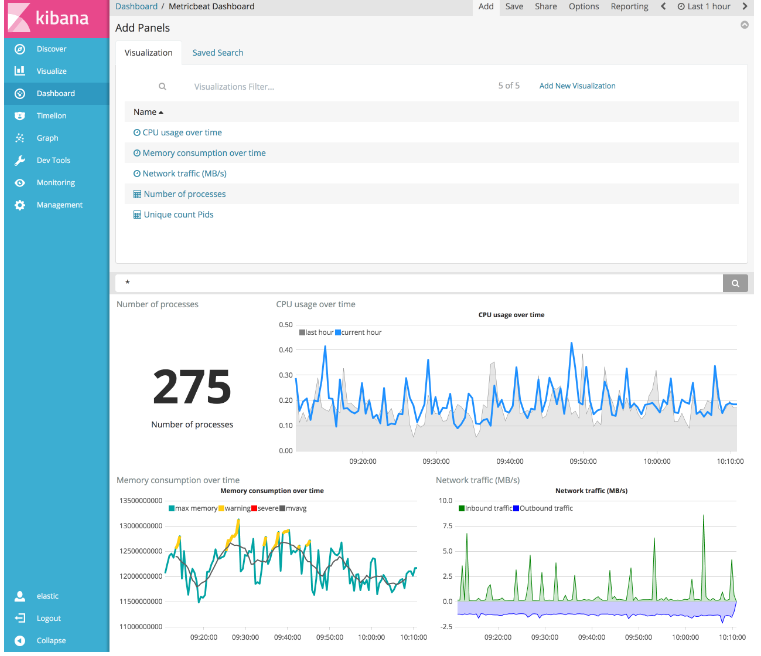Click the Management gear icon
The height and width of the screenshot is (656, 761).
(20, 205)
